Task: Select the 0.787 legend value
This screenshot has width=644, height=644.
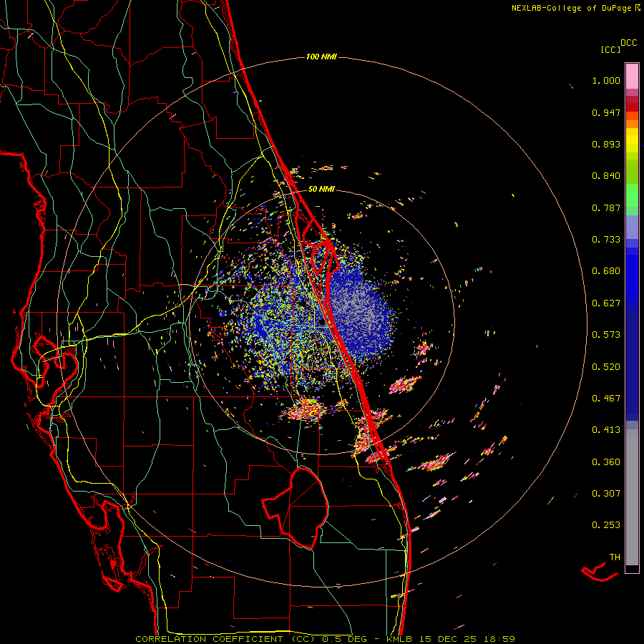Action: pyautogui.click(x=606, y=208)
